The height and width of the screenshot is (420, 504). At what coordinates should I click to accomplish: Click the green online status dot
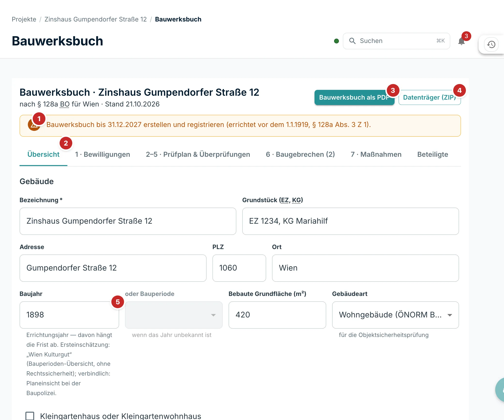[336, 41]
